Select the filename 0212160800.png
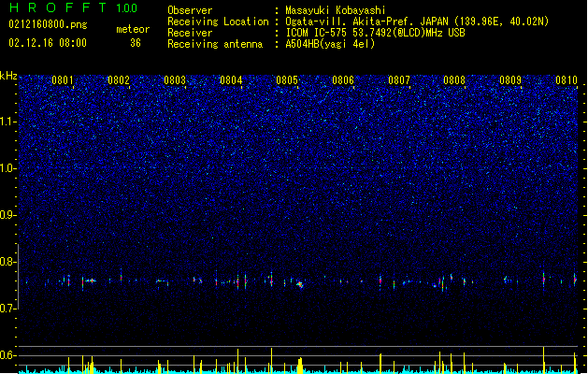 click(48, 24)
